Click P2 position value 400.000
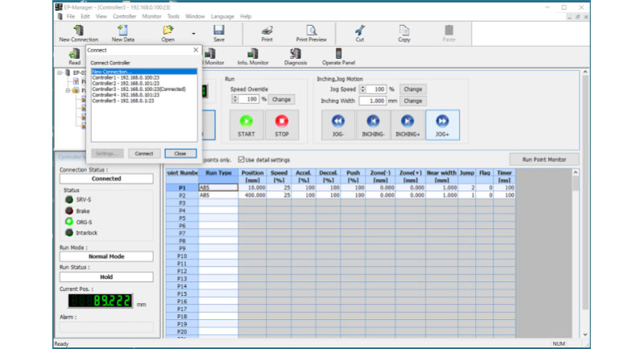The height and width of the screenshot is (349, 644). point(253,195)
